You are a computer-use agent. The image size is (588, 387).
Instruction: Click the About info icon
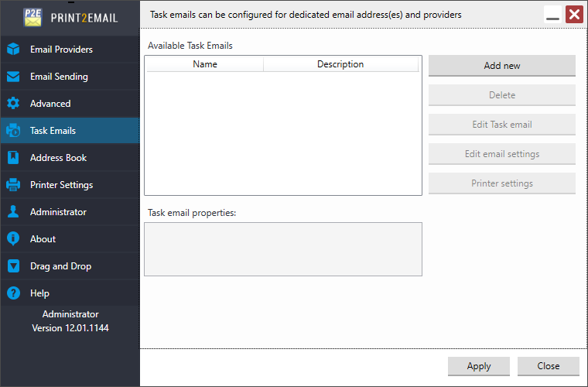[x=13, y=238]
